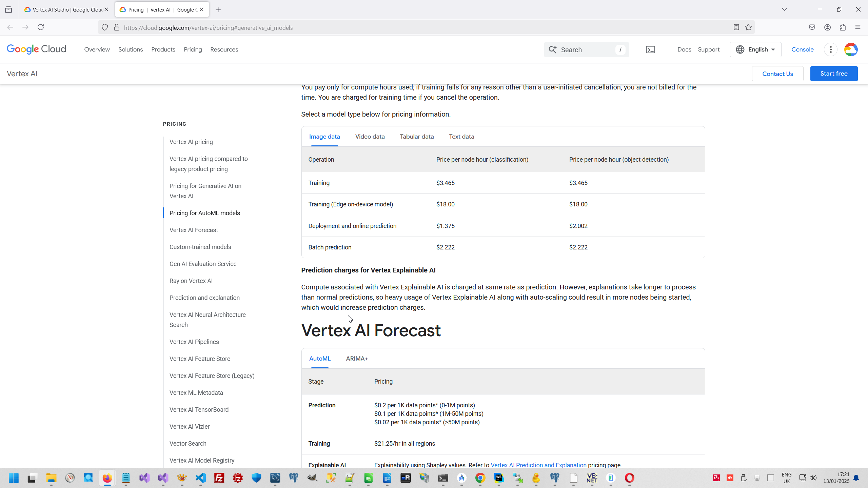
Task: Switch to the Video data tab
Action: pos(370,137)
